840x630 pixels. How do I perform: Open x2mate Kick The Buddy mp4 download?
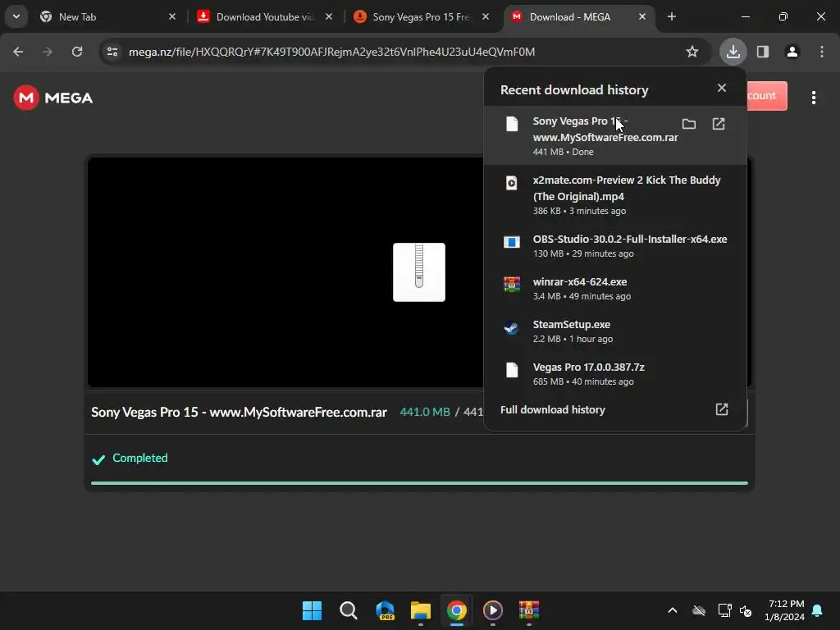(614, 194)
